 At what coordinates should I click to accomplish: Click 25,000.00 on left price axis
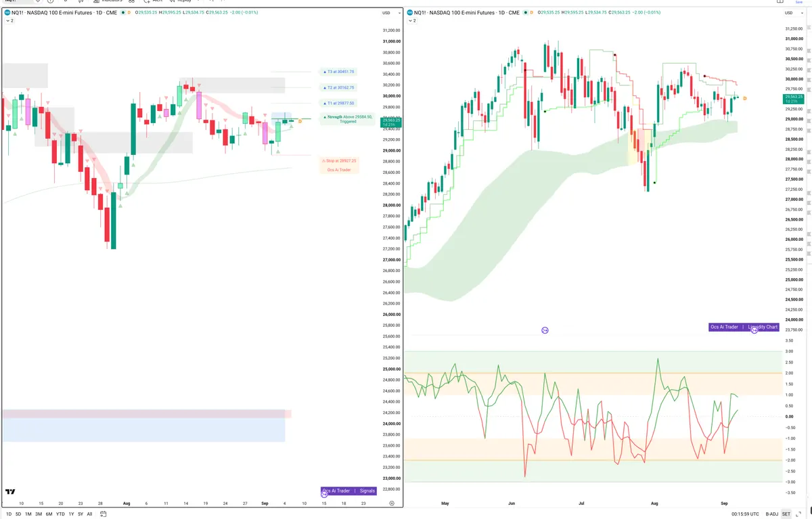[x=392, y=369]
